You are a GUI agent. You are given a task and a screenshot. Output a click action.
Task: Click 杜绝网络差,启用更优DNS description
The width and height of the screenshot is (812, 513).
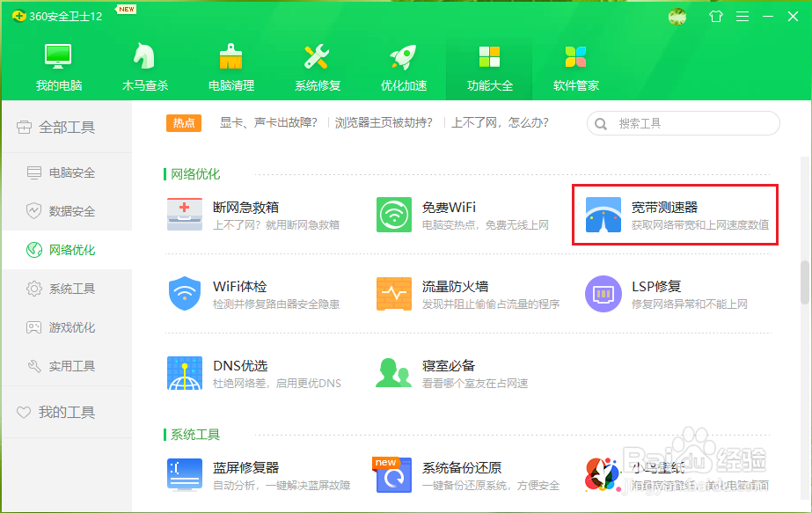[277, 384]
